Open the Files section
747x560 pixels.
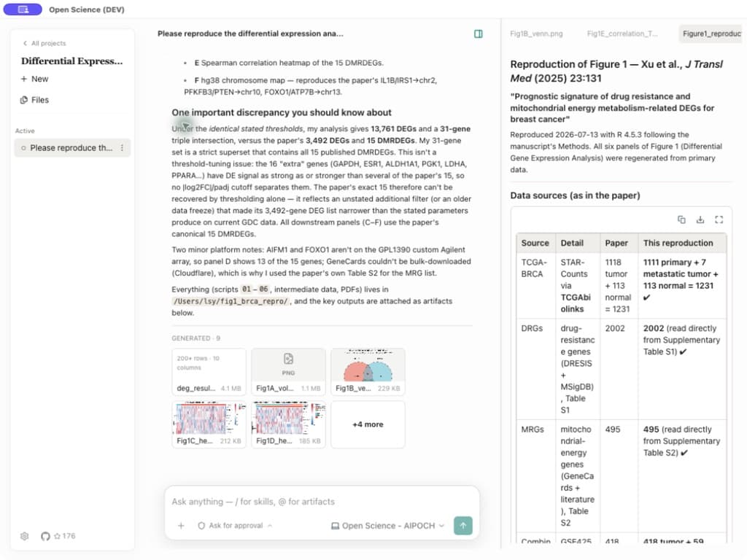(x=34, y=100)
